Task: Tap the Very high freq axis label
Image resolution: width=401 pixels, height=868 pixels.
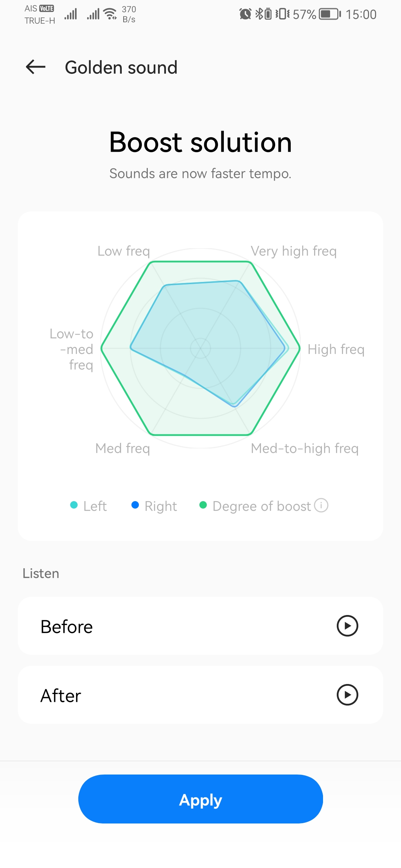Action: click(294, 251)
